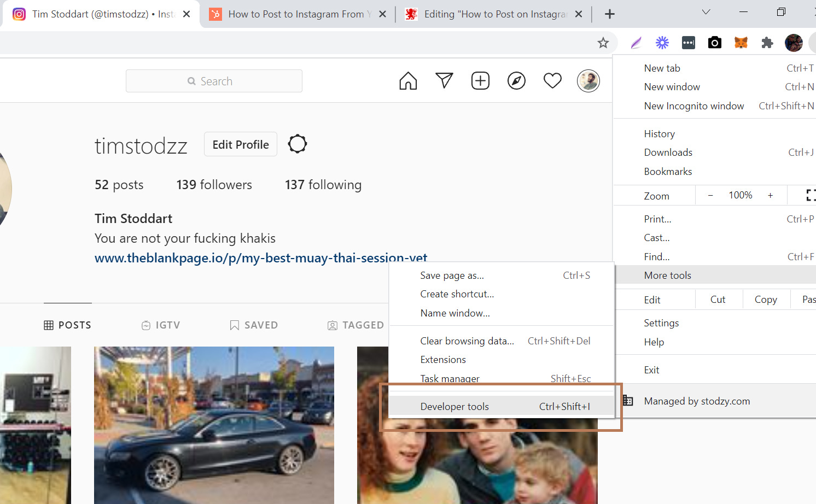Click Cut in the Edit row

pos(718,300)
